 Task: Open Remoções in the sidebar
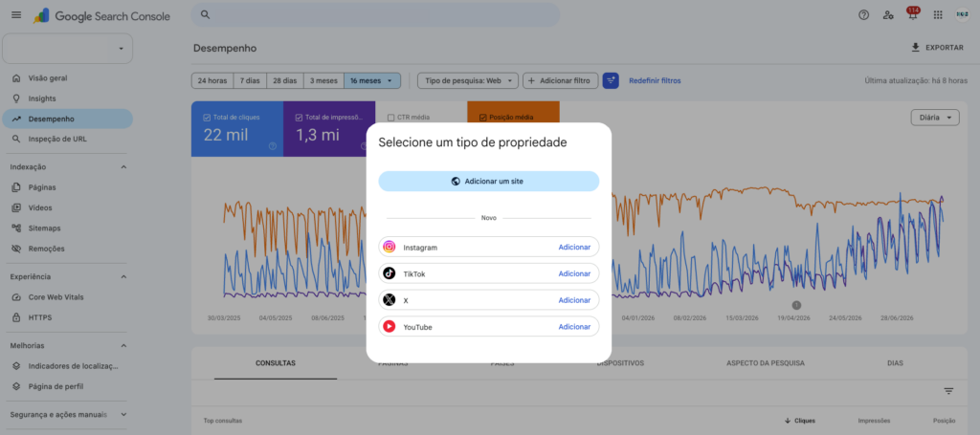tap(68, 249)
